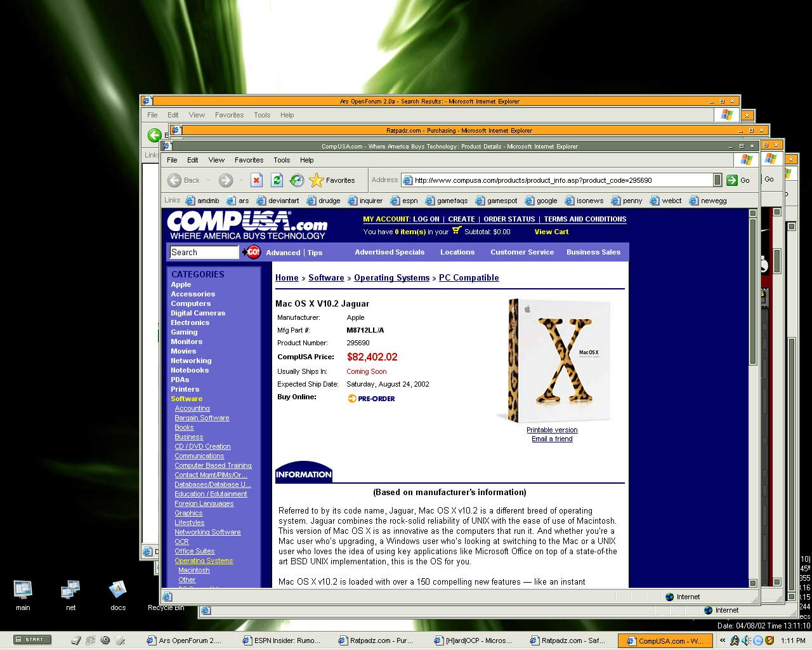This screenshot has height=650, width=812.
Task: Open the drudge links bar shortcut
Action: (x=324, y=201)
